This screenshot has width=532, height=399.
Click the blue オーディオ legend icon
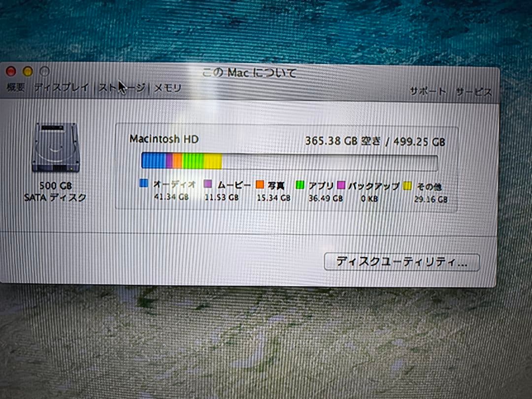pyautogui.click(x=144, y=183)
